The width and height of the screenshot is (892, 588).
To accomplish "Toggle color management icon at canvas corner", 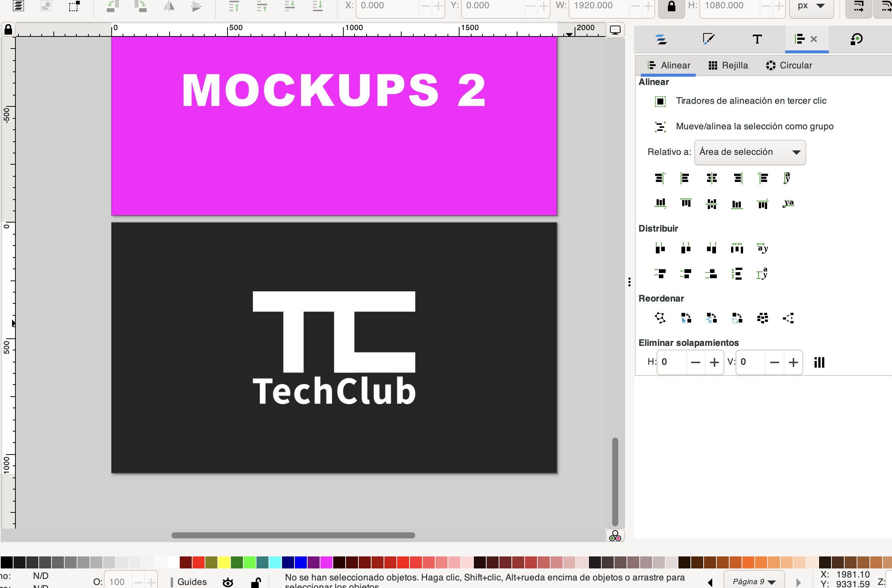I will (x=615, y=536).
